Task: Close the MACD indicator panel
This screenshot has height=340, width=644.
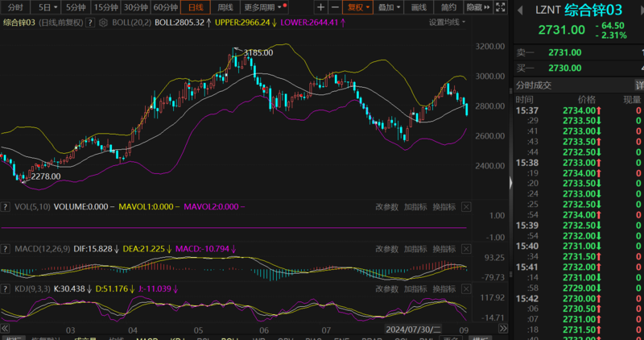Action: (465, 248)
